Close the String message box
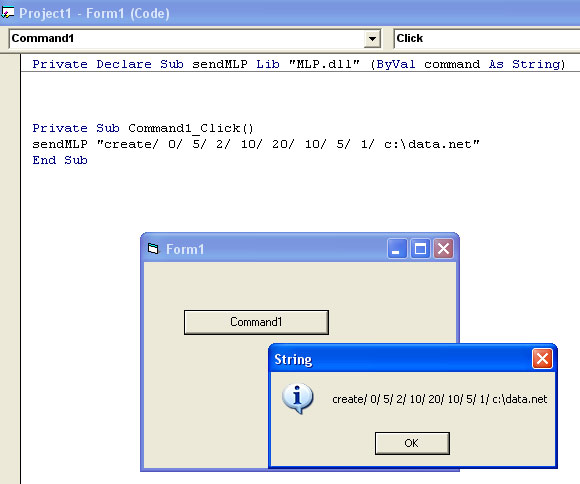 pyautogui.click(x=542, y=359)
